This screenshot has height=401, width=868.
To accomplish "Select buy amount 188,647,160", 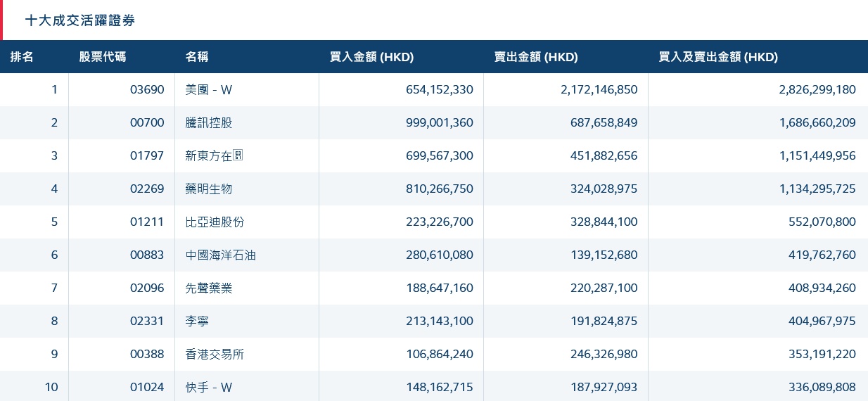I will 440,288.
